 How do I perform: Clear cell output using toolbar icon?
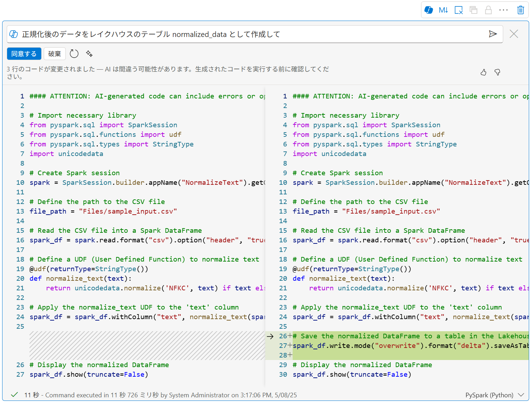[459, 10]
